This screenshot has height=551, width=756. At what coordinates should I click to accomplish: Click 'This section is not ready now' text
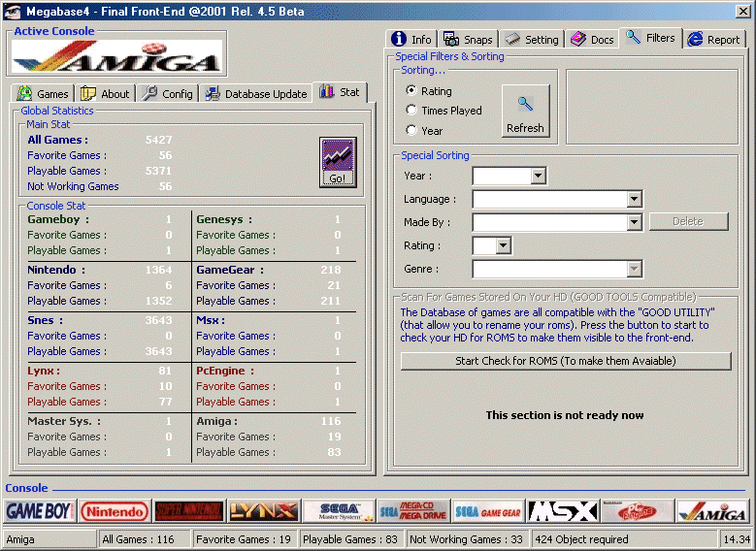(565, 415)
